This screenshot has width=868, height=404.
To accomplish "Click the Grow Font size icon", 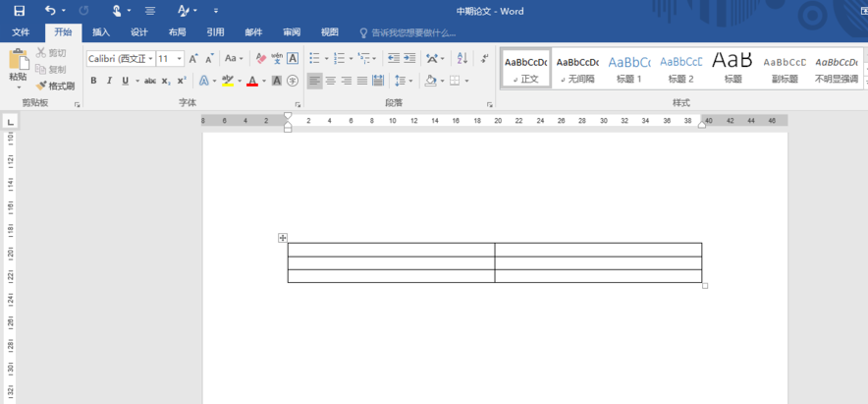I will click(x=193, y=59).
